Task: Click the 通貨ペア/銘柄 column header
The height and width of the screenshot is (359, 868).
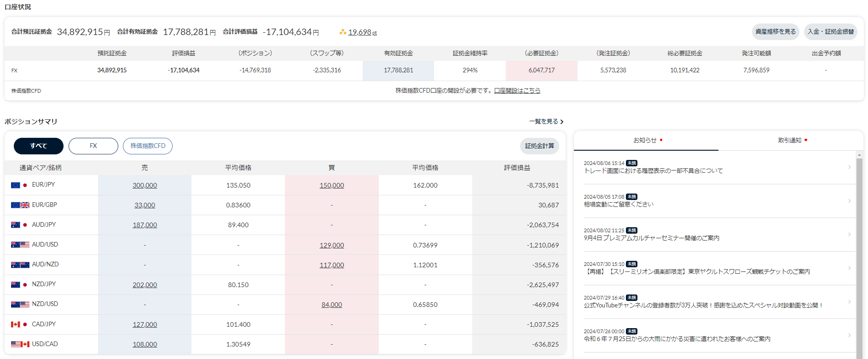Action: click(x=41, y=168)
